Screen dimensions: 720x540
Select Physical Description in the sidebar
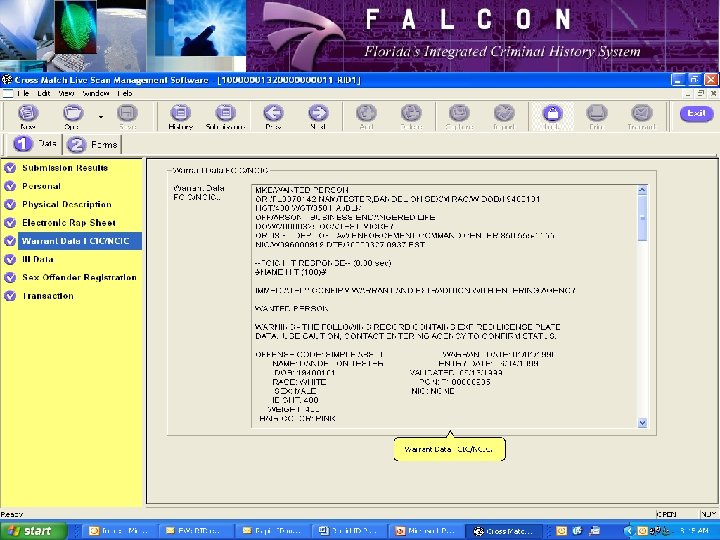tap(67, 204)
